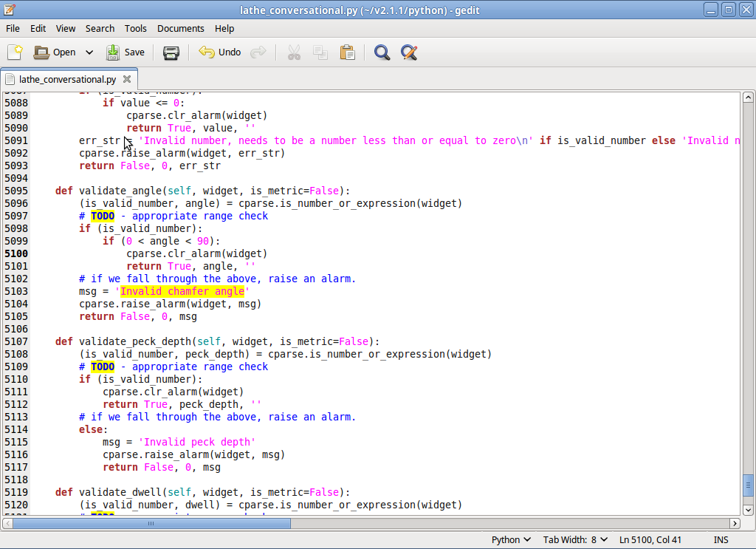Viewport: 756px width, 549px height.
Task: Open the Help menu
Action: point(224,29)
